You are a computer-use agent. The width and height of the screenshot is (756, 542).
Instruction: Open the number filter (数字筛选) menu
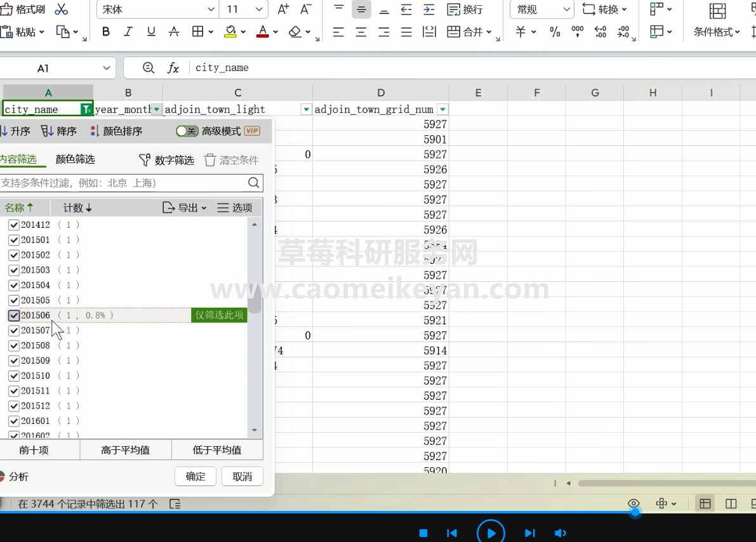[166, 160]
